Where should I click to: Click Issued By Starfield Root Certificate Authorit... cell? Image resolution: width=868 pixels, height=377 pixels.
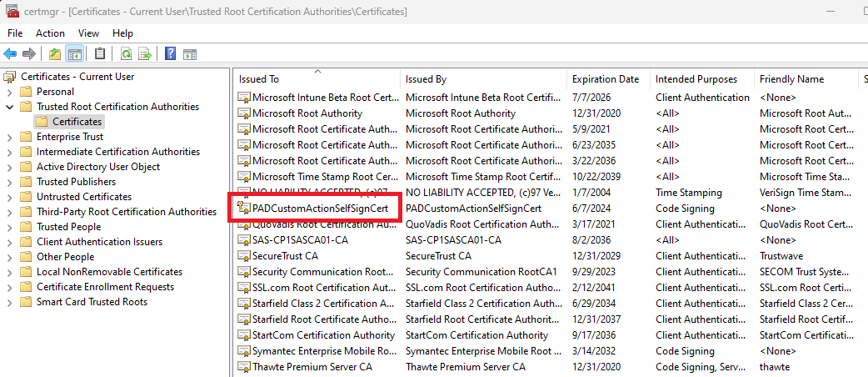tap(482, 319)
